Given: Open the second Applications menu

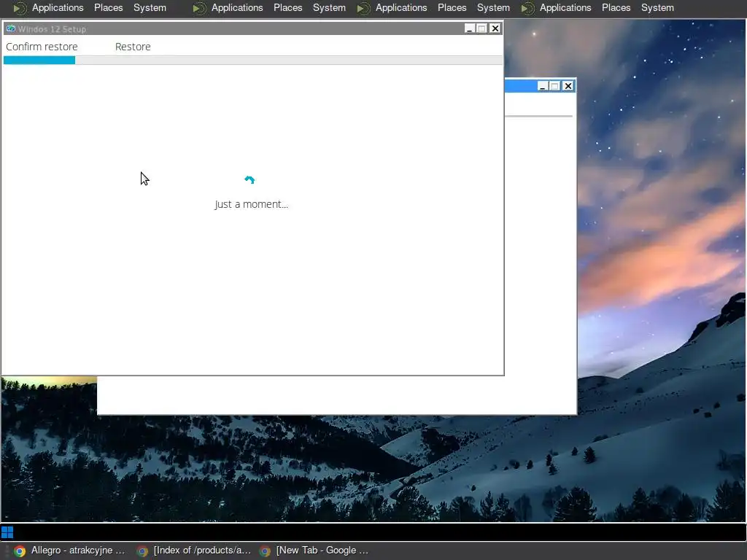Looking at the screenshot, I should pyautogui.click(x=237, y=7).
